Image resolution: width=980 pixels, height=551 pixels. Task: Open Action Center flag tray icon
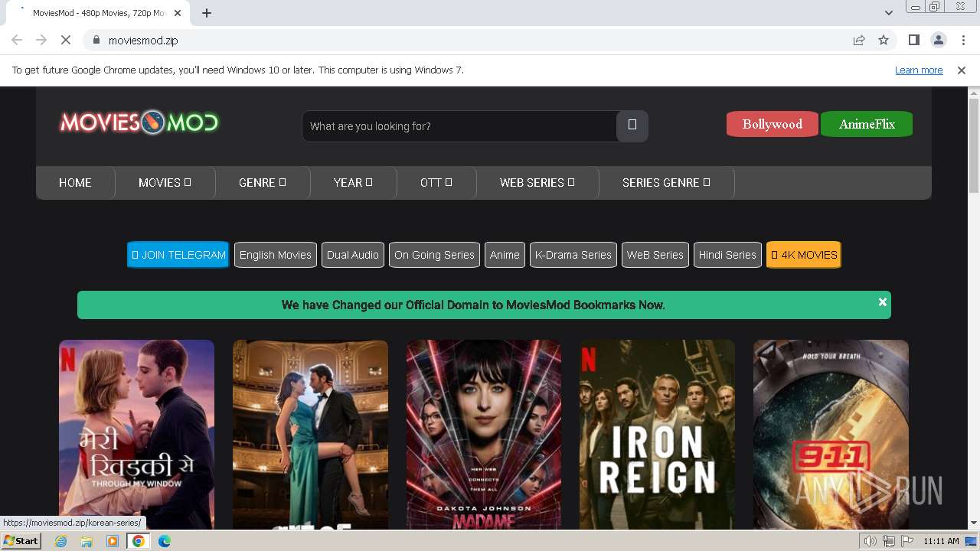906,541
